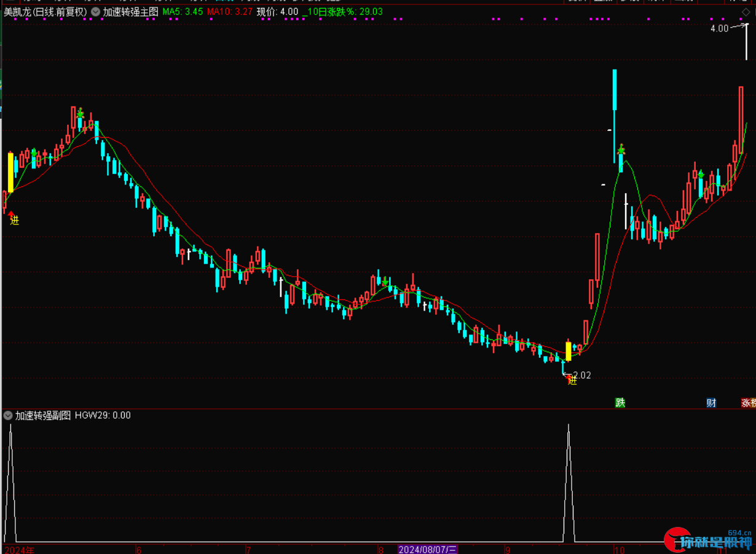Viewport: 756px width, 554px height.
Task: Select the stock title 美凯龙(日线.前复权)
Action: pyautogui.click(x=45, y=12)
